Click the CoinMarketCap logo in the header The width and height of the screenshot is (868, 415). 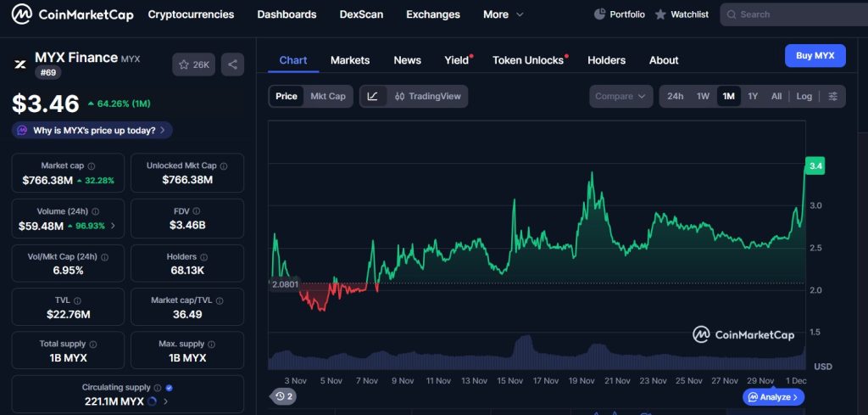72,14
